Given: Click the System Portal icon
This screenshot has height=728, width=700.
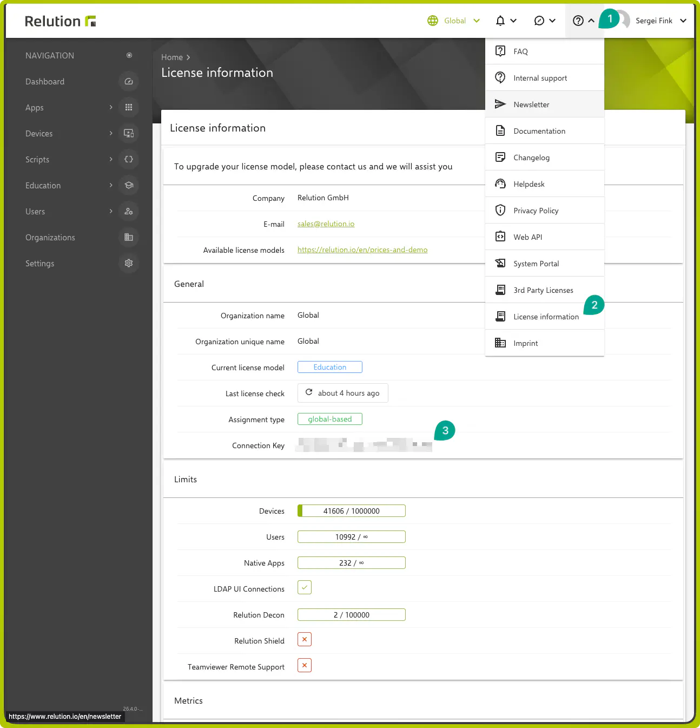Looking at the screenshot, I should click(500, 263).
